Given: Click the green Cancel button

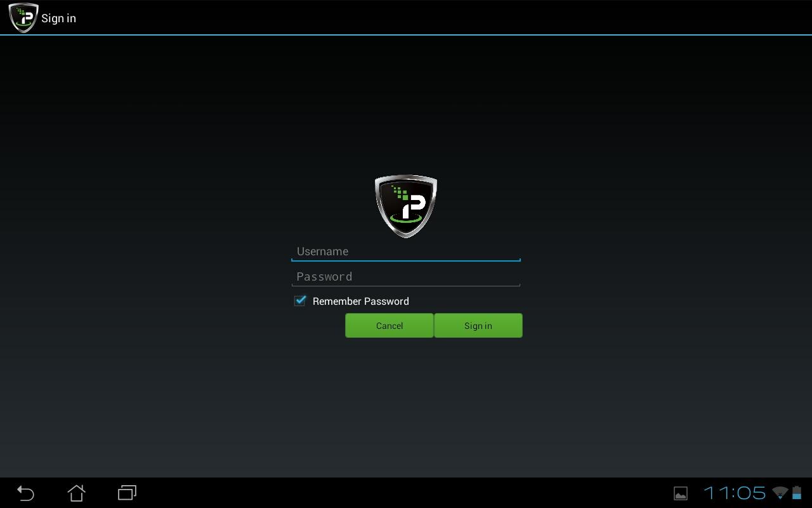Looking at the screenshot, I should [390, 326].
